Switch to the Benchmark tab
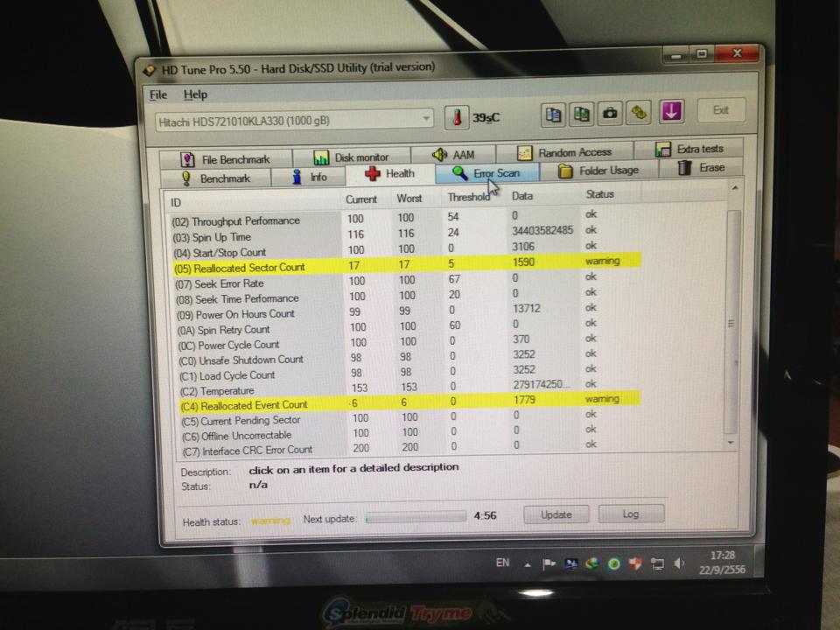Screen dimensions: 840x630 215,178
